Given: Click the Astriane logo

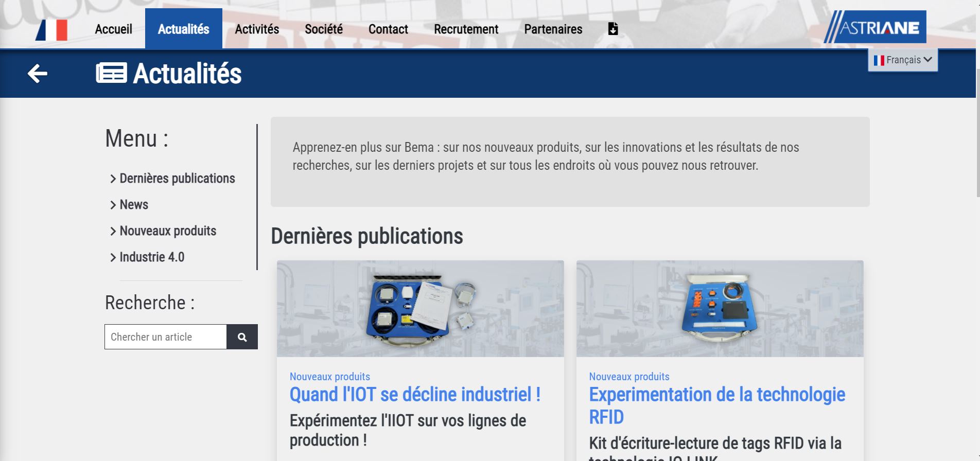Looking at the screenshot, I should [875, 27].
